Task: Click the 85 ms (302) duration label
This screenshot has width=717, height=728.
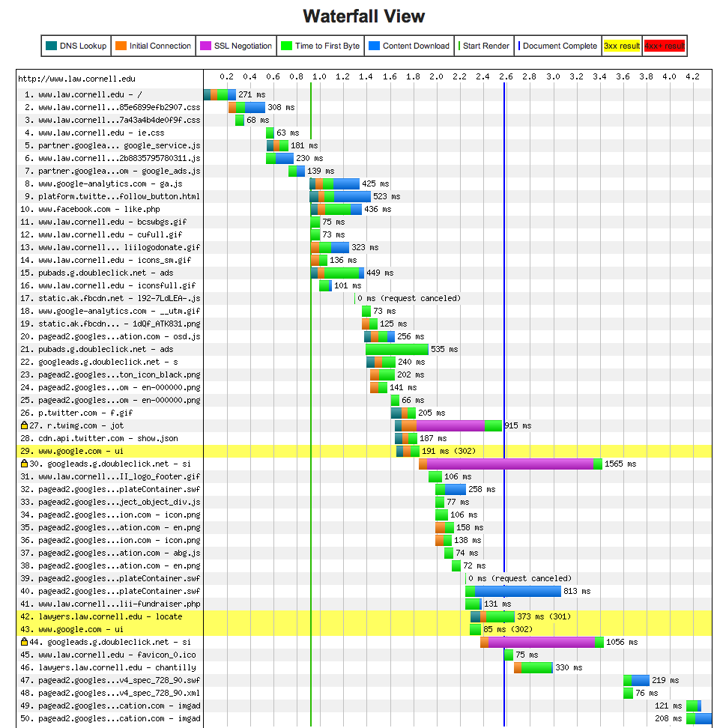Action: click(x=507, y=629)
